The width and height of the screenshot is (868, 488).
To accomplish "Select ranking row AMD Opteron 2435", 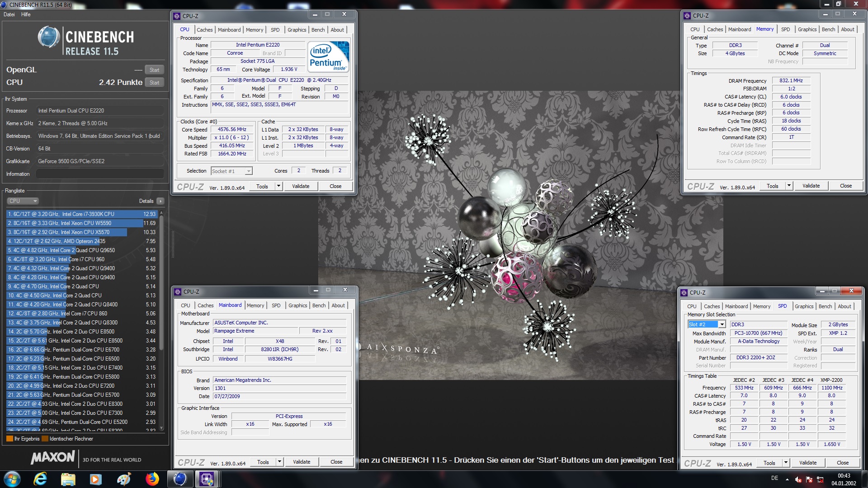I will pos(81,241).
